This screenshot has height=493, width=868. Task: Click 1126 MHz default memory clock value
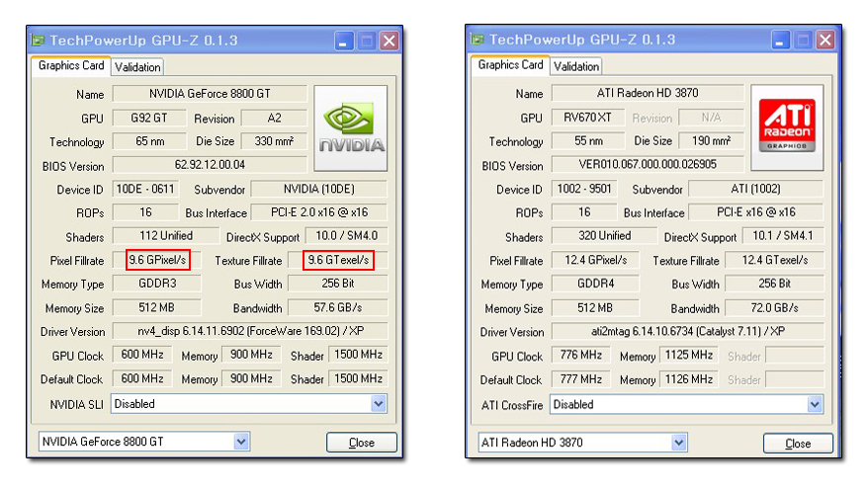click(x=689, y=379)
